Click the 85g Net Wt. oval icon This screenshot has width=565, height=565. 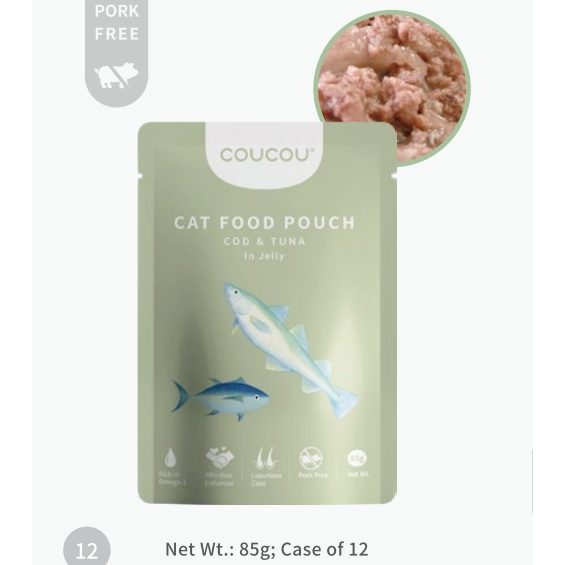pos(357,458)
